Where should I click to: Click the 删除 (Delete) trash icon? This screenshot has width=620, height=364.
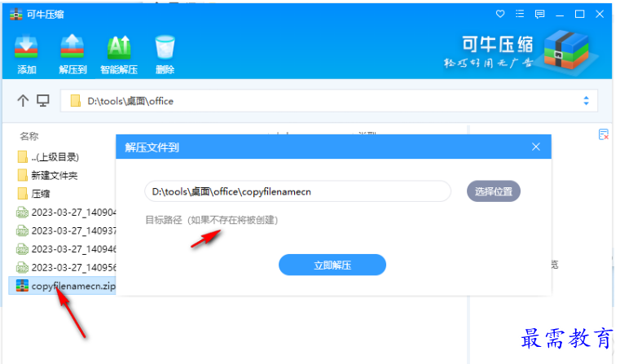[165, 55]
